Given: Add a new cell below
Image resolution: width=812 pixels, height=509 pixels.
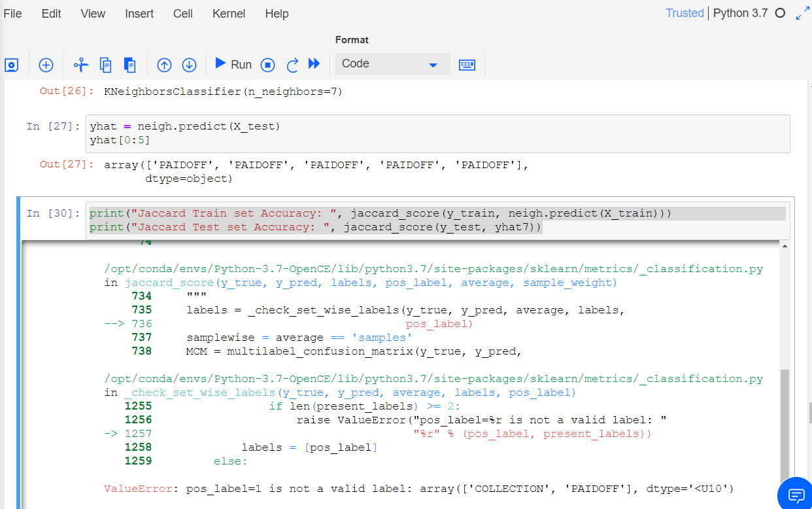Looking at the screenshot, I should point(46,65).
